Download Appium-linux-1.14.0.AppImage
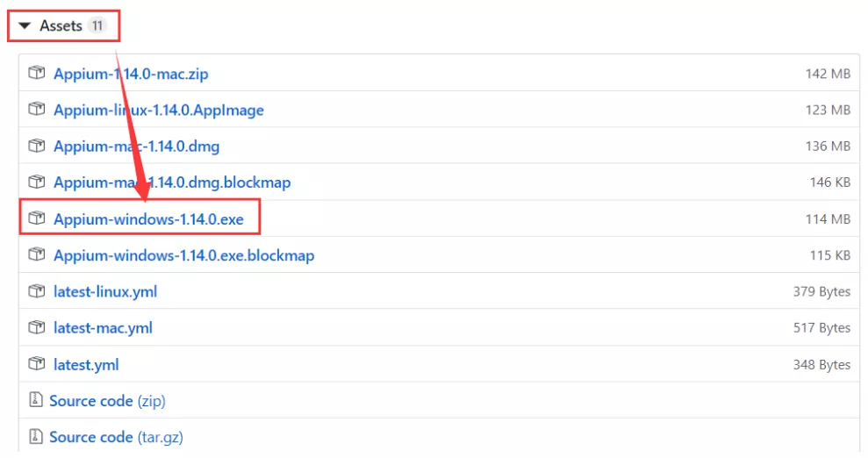Screen dimensions: 868x458 [158, 110]
